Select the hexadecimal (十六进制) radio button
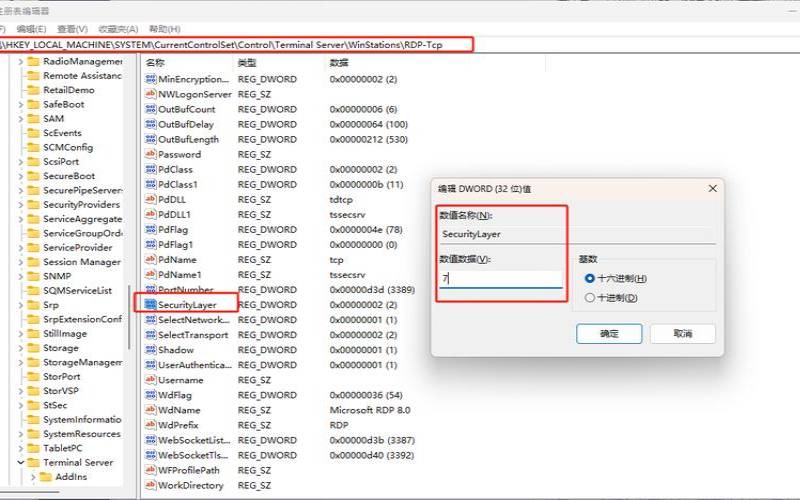The image size is (800, 500). (589, 278)
